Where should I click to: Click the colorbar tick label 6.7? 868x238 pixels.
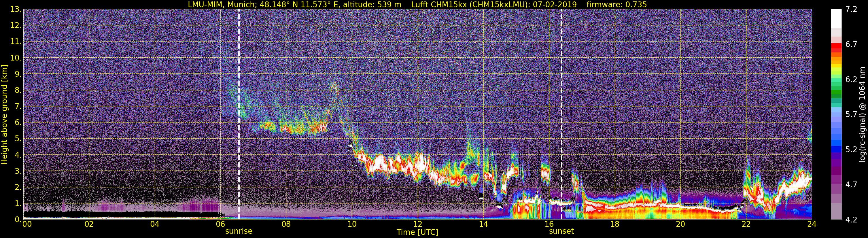[851, 44]
